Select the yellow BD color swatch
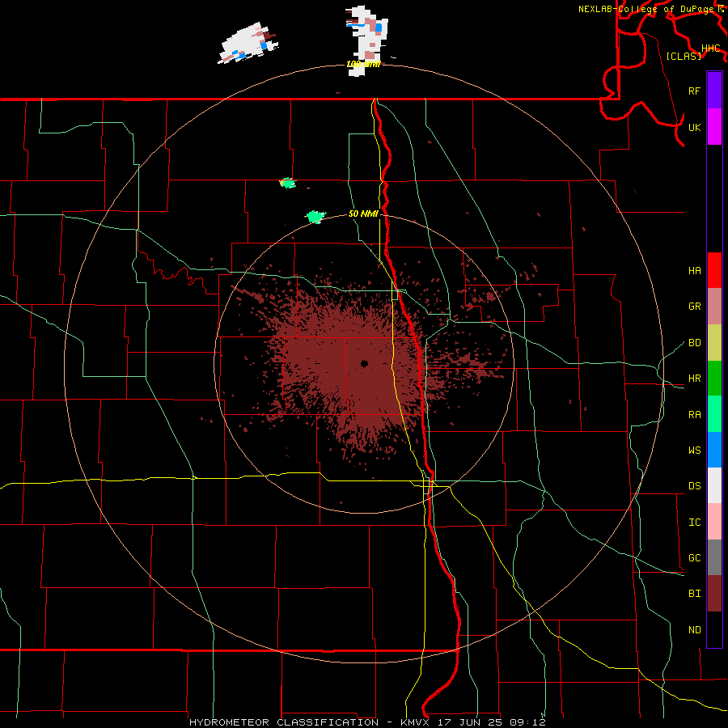Image resolution: width=728 pixels, height=728 pixels. (714, 343)
